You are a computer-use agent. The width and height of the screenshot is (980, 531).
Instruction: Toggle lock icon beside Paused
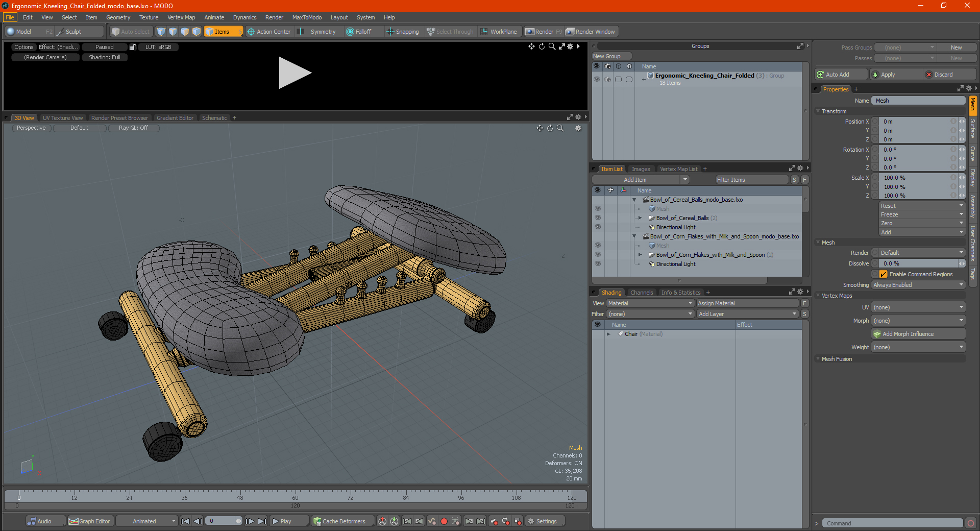click(x=133, y=47)
